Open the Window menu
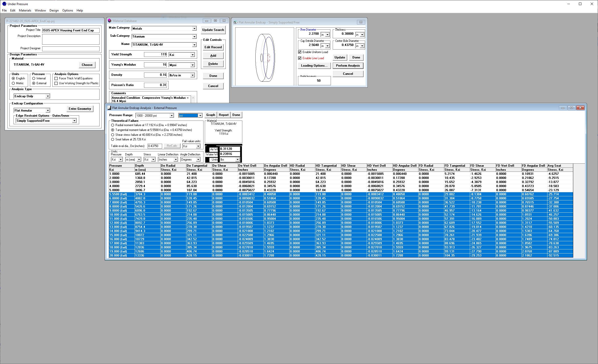This screenshot has width=598, height=364. [x=40, y=10]
